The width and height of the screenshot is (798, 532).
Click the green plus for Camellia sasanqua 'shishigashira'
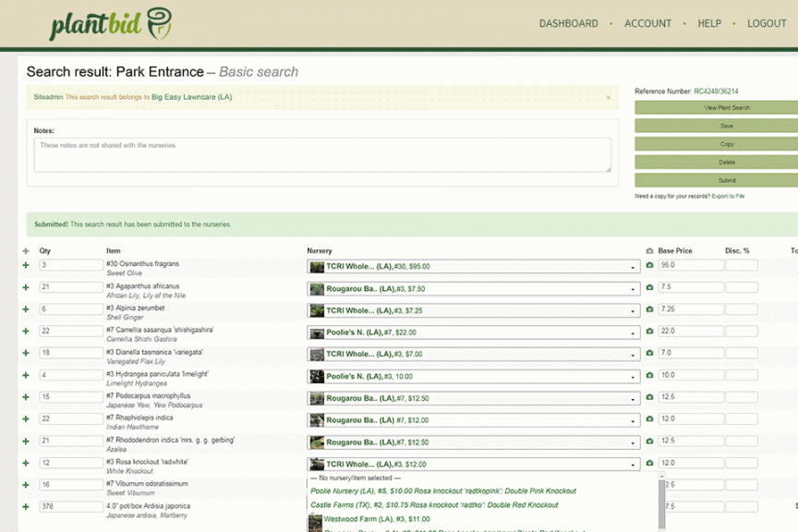[x=25, y=331]
